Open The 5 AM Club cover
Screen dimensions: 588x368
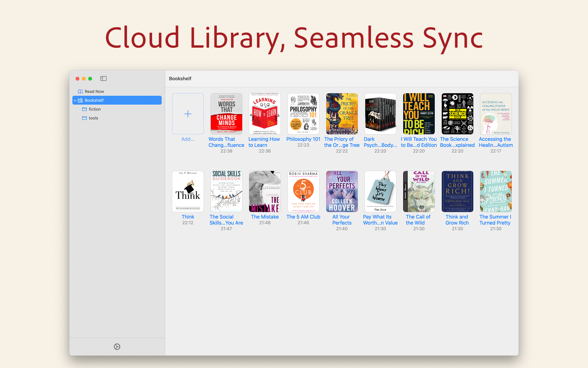tap(303, 191)
